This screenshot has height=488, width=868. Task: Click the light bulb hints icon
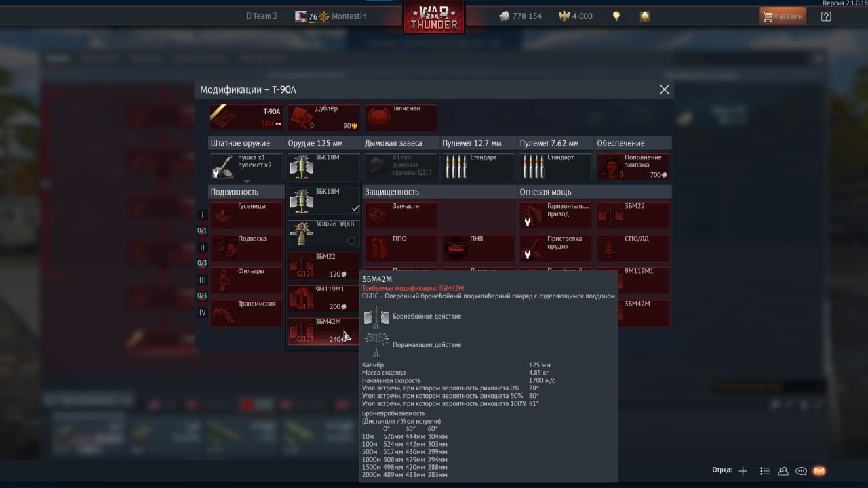coord(616,16)
